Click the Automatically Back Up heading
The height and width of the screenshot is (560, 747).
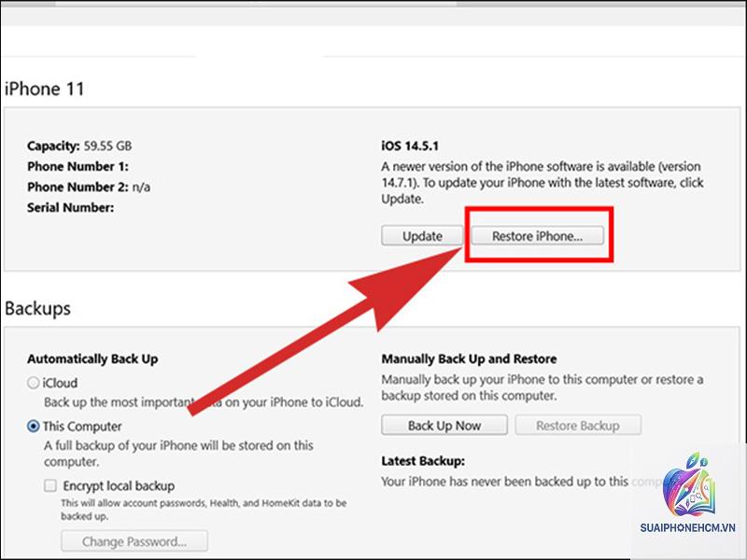pos(92,358)
